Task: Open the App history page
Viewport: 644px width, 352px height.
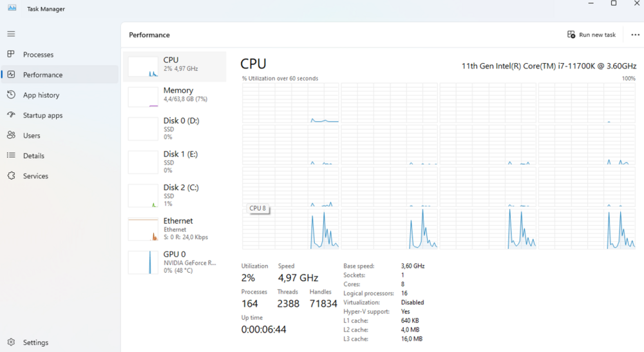Action: pyautogui.click(x=60, y=95)
